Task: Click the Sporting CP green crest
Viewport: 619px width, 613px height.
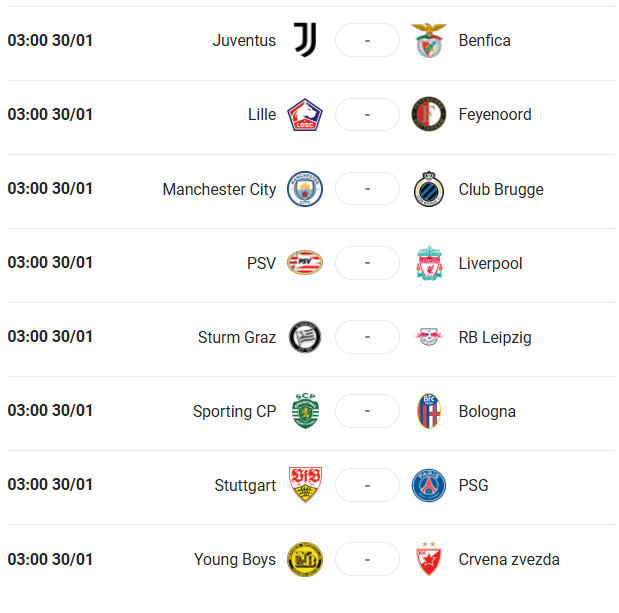Action: pos(305,411)
